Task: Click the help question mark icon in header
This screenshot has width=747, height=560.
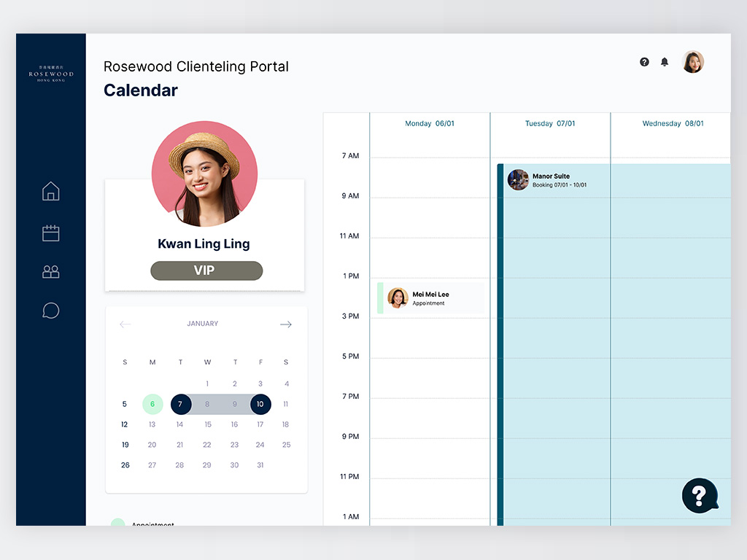Action: [x=644, y=62]
